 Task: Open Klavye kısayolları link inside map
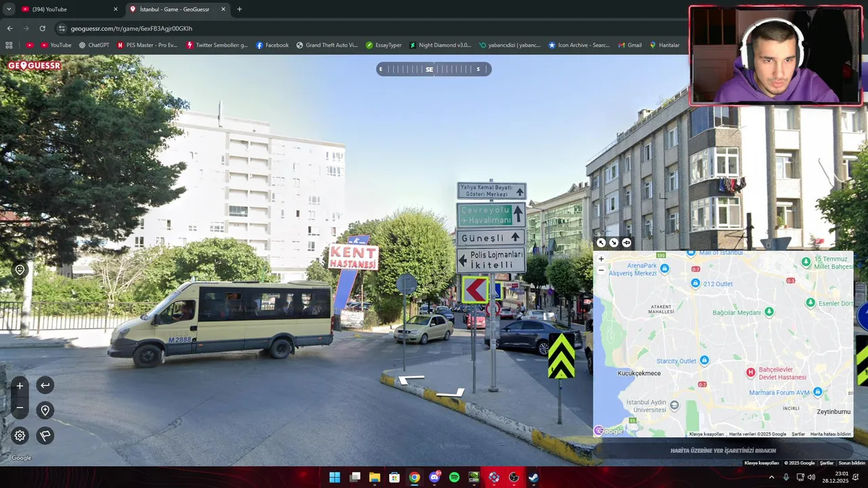tap(707, 434)
